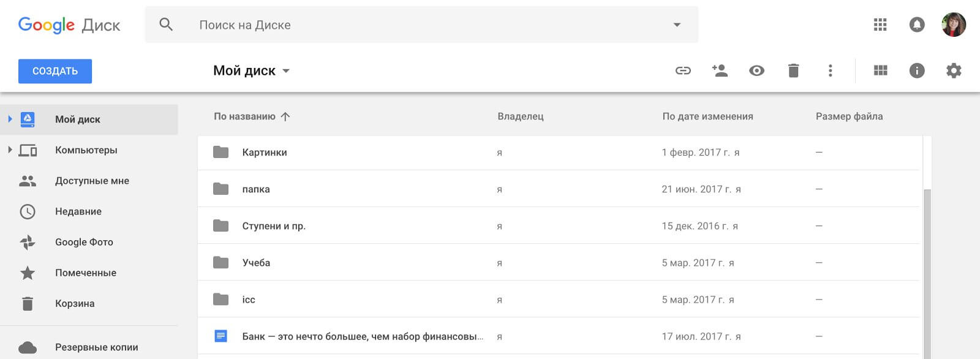Open notifications bell icon
Image resolution: width=980 pixels, height=359 pixels.
pos(917,25)
